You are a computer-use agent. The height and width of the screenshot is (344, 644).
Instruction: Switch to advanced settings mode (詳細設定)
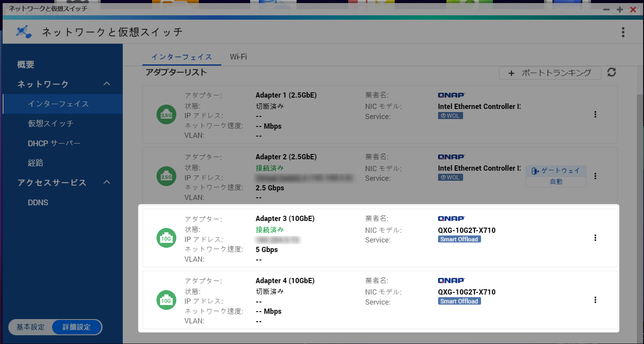[x=77, y=327]
